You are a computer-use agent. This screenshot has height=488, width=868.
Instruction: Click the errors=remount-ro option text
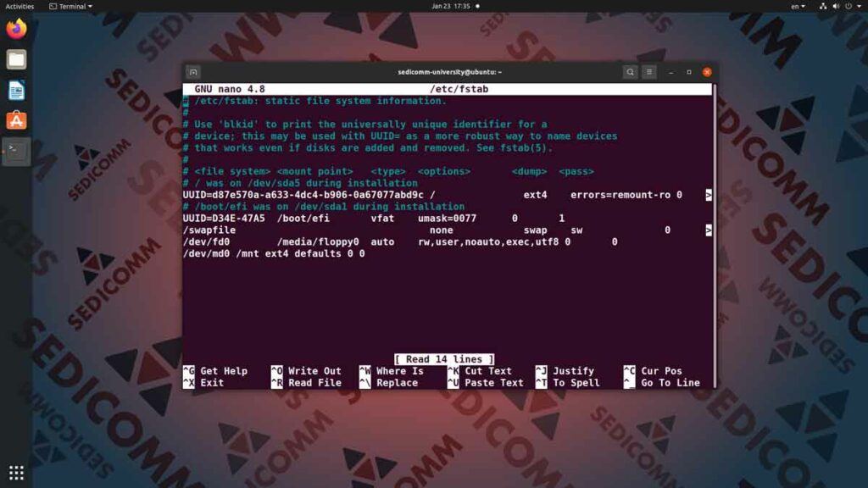coord(620,195)
